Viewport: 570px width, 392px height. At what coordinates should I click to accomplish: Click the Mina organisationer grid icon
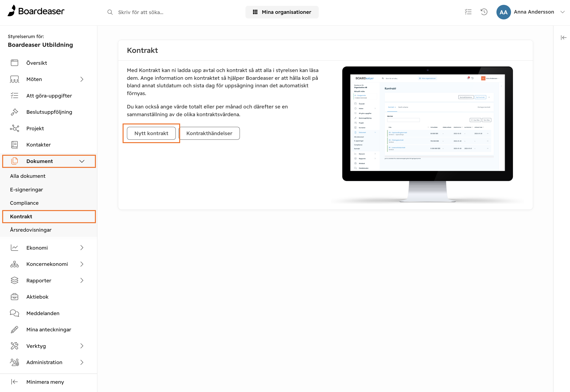coord(255,12)
